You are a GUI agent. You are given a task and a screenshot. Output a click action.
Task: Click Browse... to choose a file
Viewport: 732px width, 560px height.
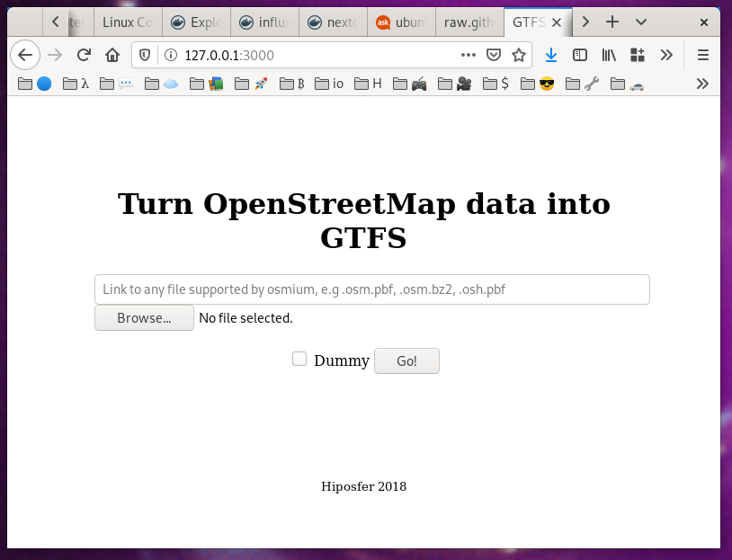[x=144, y=317]
